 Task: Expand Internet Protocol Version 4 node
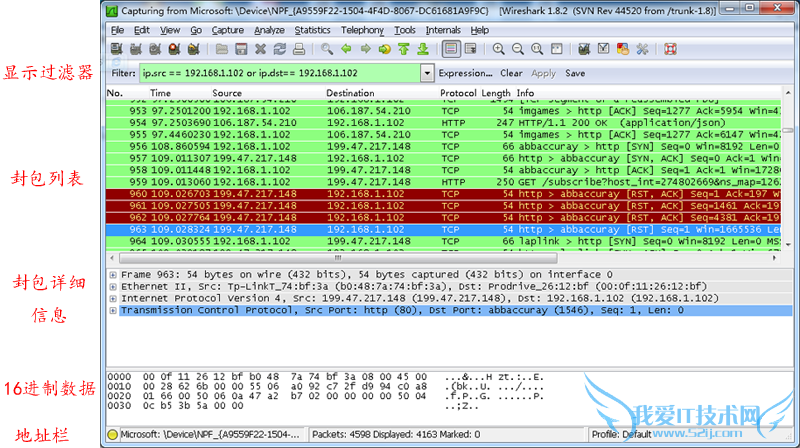(x=113, y=298)
